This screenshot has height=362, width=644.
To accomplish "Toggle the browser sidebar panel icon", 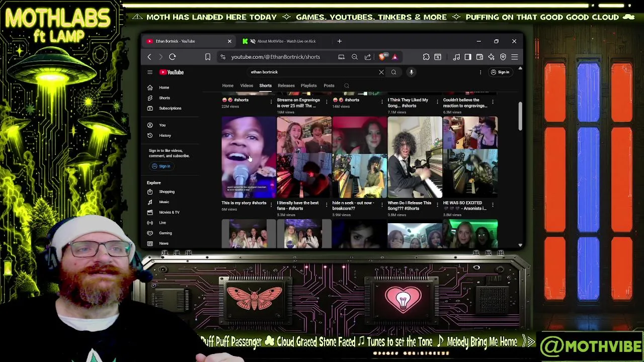I will coord(468,57).
